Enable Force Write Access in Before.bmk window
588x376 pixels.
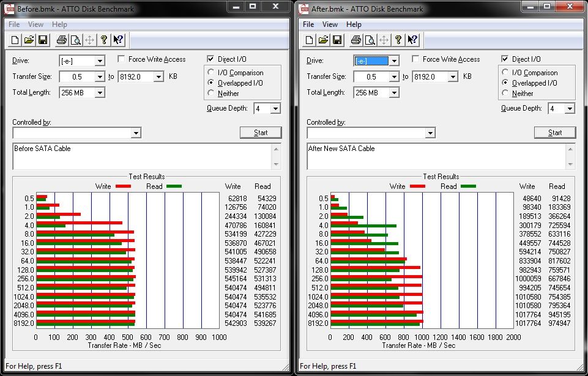121,59
